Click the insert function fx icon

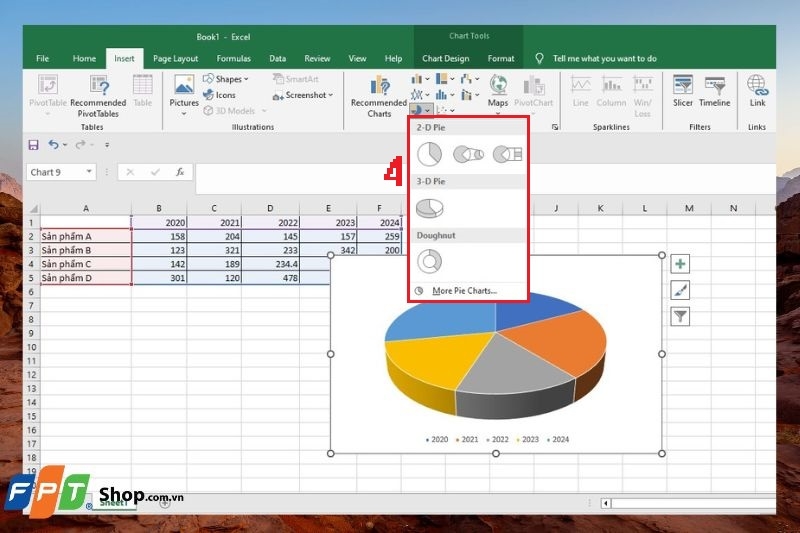pos(180,172)
